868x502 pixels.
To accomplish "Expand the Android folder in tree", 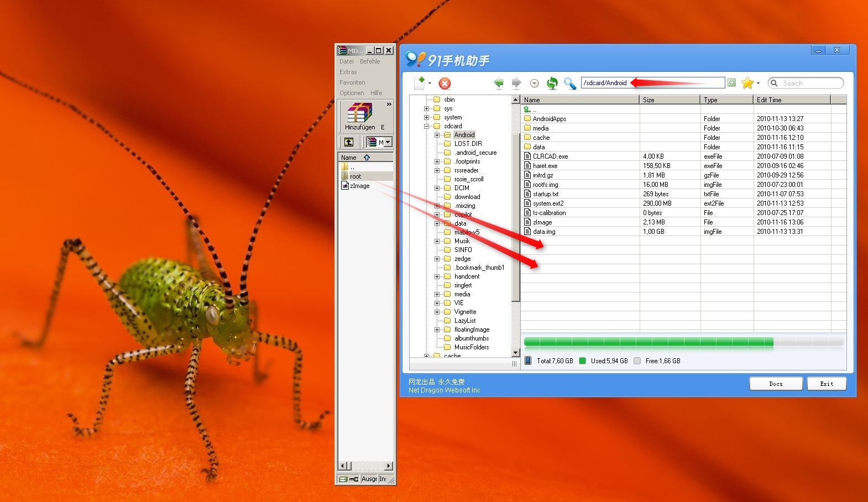I will pyautogui.click(x=437, y=135).
